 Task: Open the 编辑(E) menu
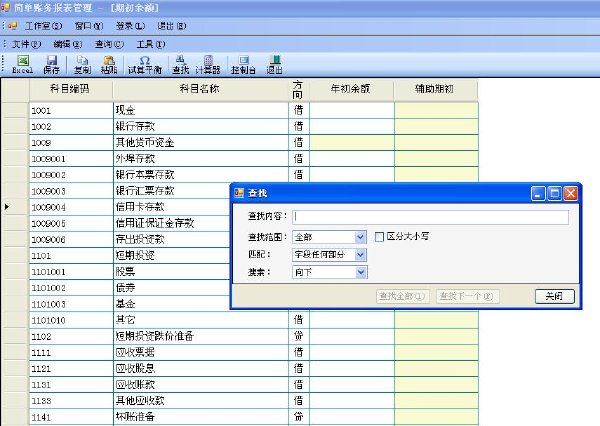tap(68, 44)
